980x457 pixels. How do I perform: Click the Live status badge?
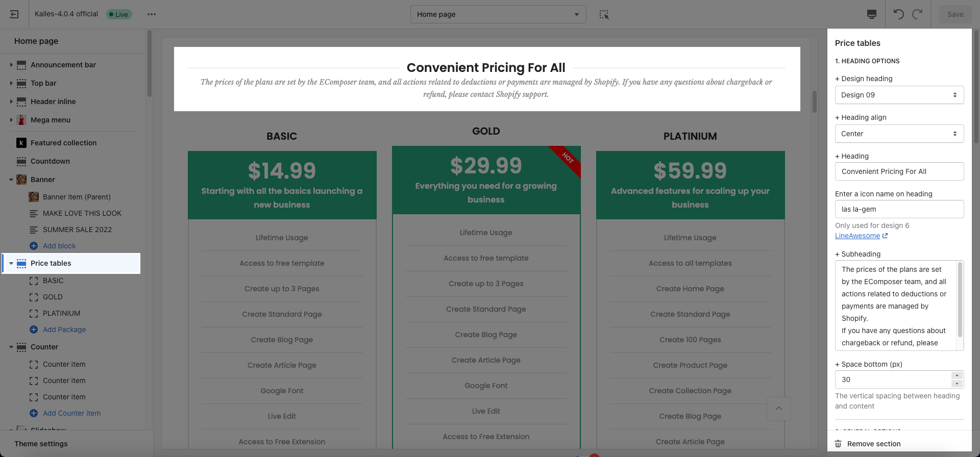pos(119,14)
